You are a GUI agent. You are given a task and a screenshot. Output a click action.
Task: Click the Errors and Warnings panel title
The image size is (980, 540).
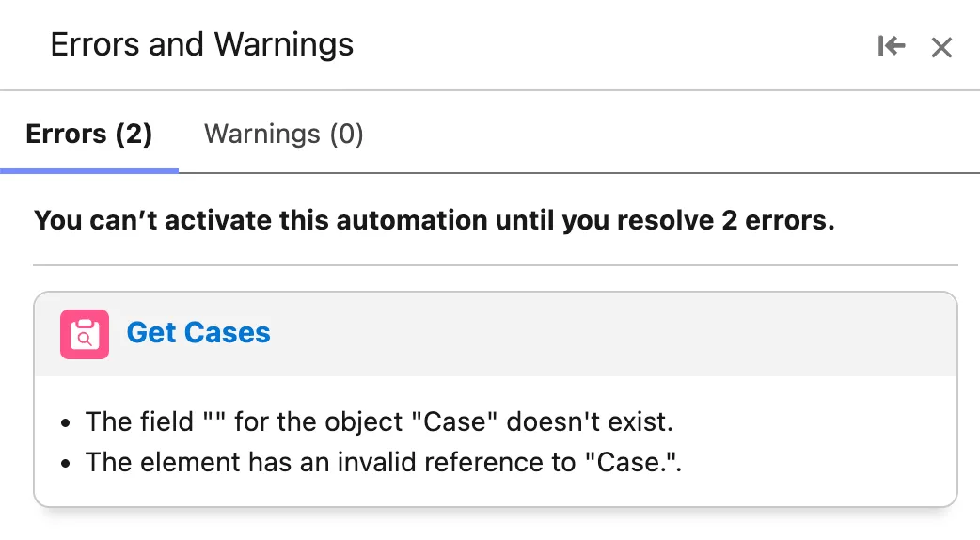[201, 44]
